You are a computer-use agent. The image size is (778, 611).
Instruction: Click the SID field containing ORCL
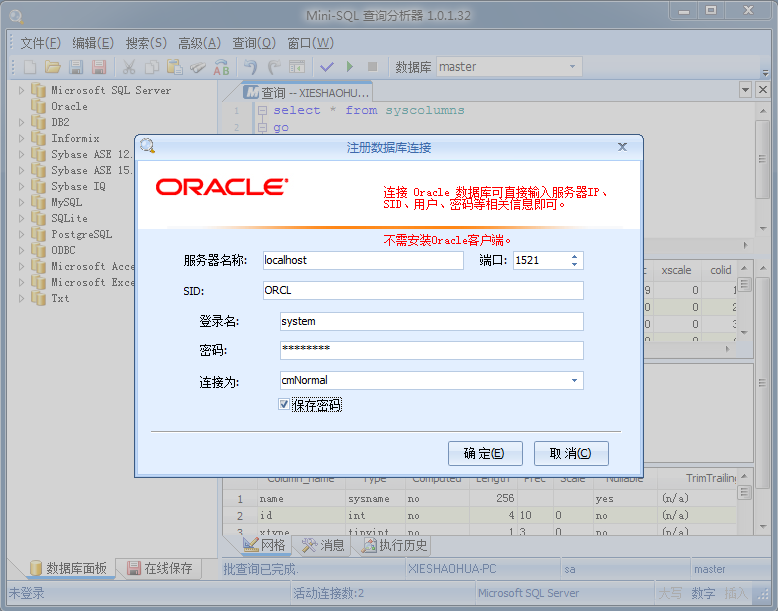[x=423, y=290]
